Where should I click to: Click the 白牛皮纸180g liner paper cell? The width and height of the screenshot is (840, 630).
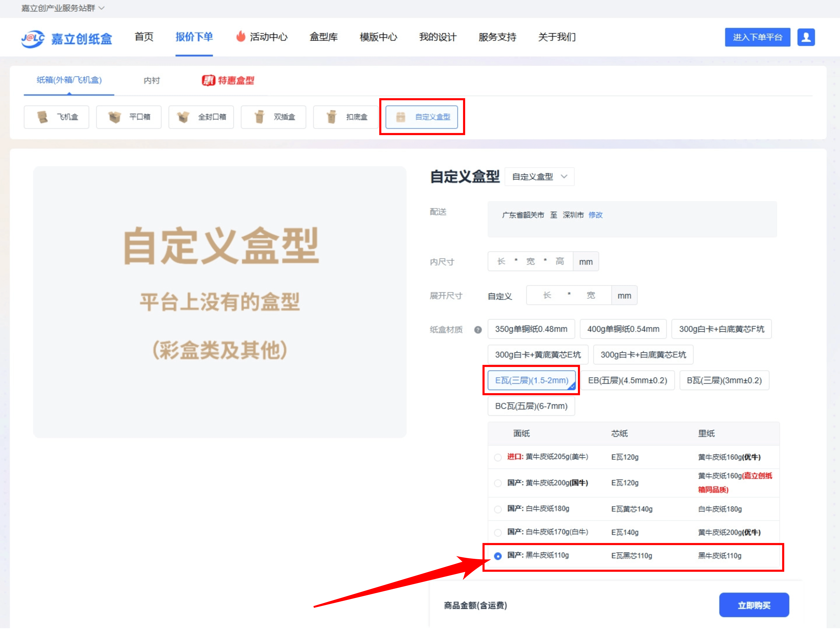pyautogui.click(x=720, y=509)
